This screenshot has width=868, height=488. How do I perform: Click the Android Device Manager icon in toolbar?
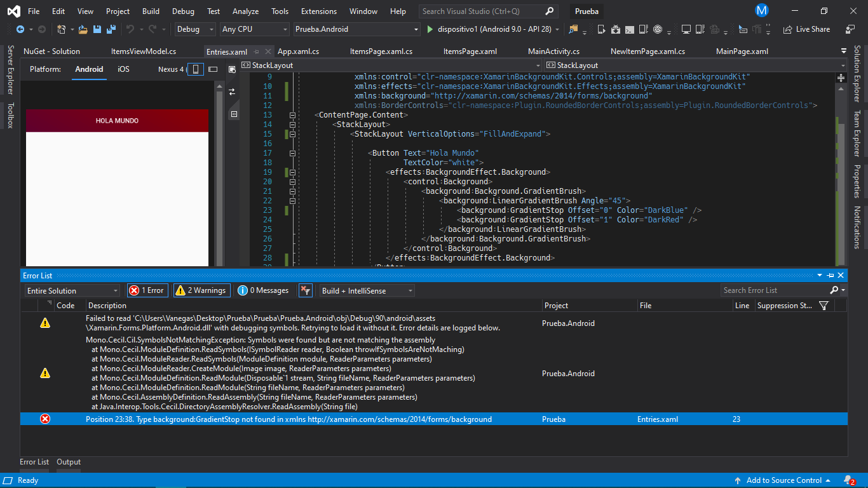(643, 29)
